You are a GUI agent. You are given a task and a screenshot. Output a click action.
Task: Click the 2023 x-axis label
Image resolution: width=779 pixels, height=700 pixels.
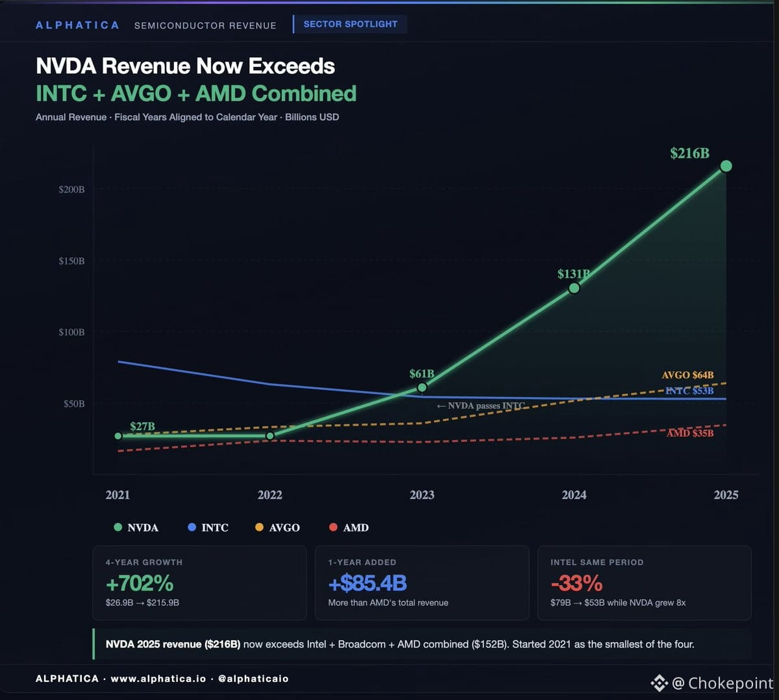pyautogui.click(x=422, y=495)
